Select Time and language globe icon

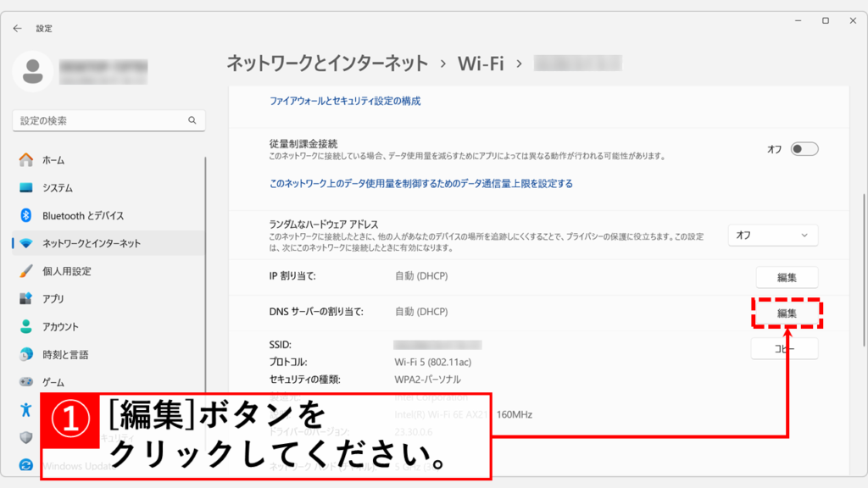[25, 355]
